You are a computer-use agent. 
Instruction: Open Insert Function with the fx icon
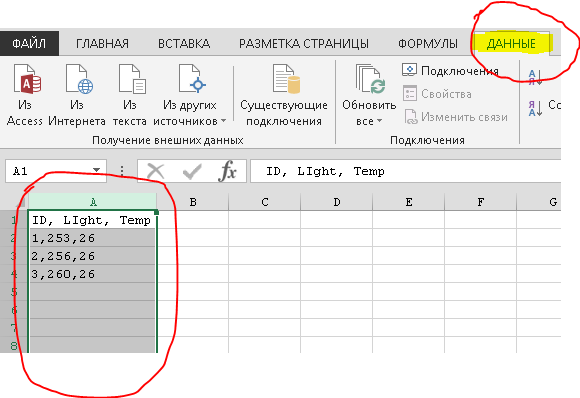click(227, 171)
